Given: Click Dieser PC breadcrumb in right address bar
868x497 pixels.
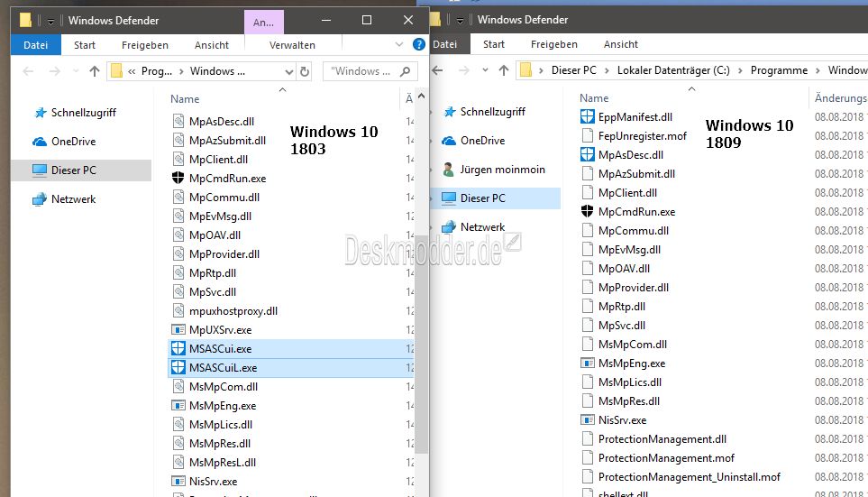Looking at the screenshot, I should [x=573, y=70].
